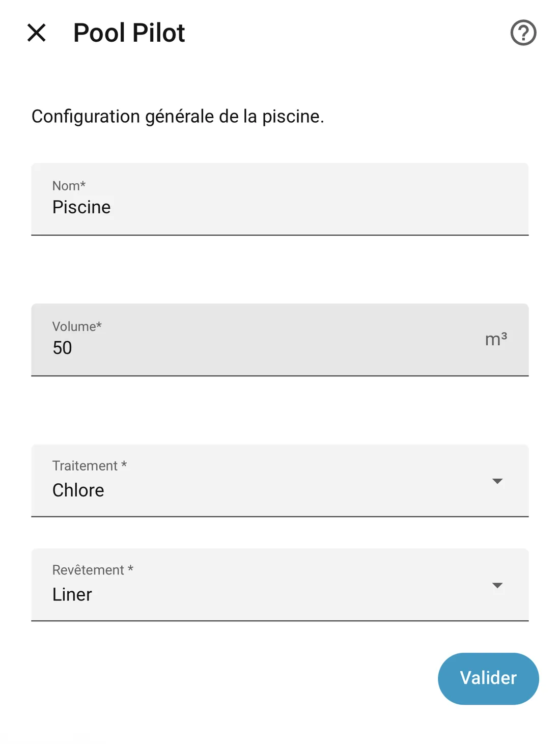560x744 pixels.
Task: Click the Traitement * label
Action: point(90,465)
